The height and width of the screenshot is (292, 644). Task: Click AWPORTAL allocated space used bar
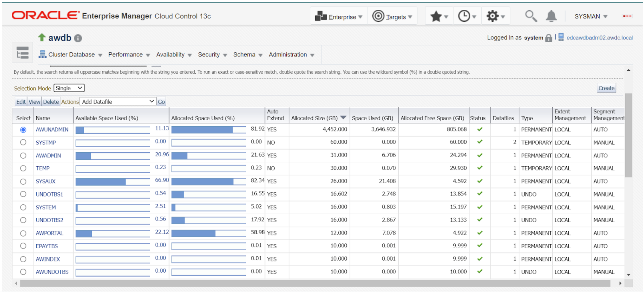[209, 233]
